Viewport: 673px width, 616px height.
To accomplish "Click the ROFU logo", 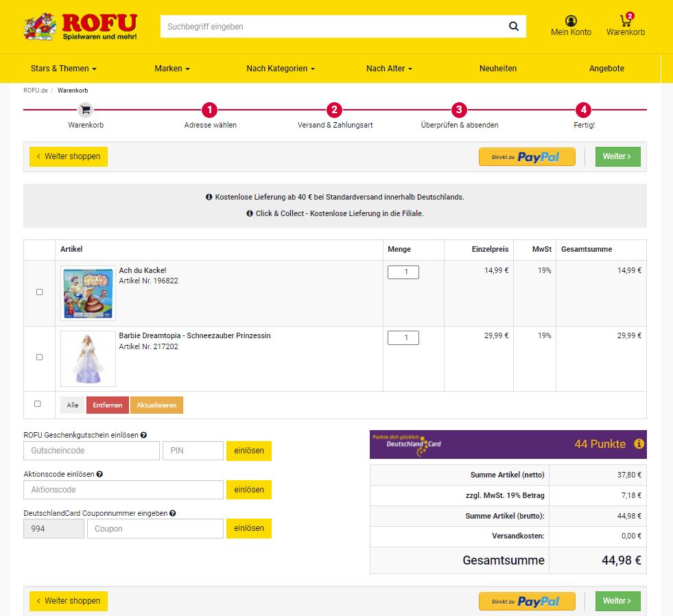I will click(80, 27).
